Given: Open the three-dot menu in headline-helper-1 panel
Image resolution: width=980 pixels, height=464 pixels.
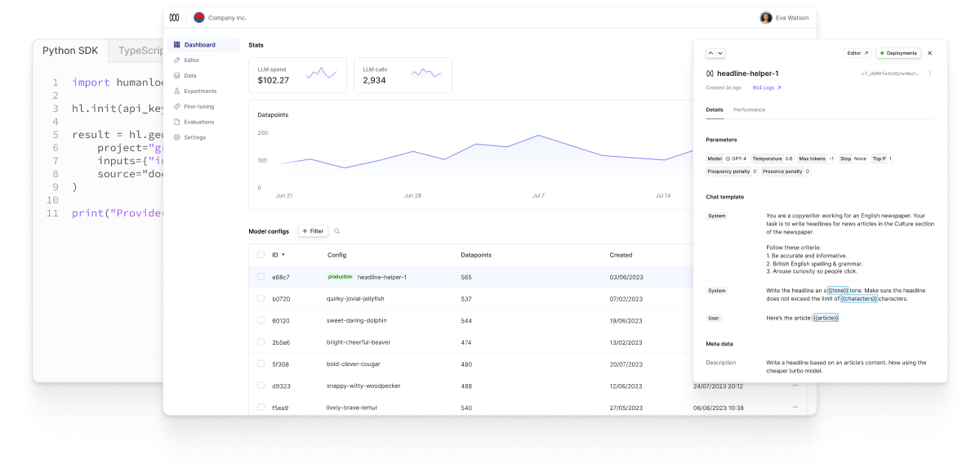Looking at the screenshot, I should pos(929,74).
